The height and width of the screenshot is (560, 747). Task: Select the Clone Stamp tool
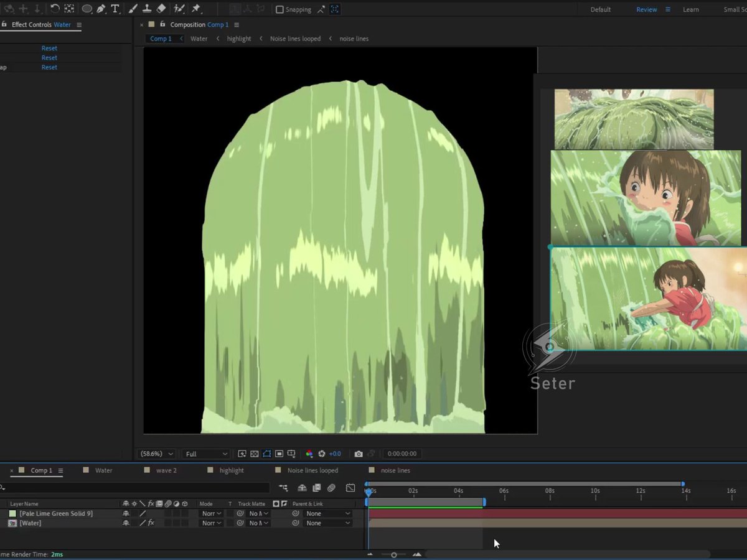point(147,9)
